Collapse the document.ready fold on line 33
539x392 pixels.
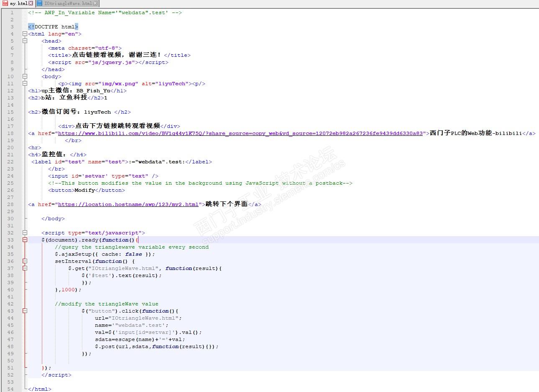pyautogui.click(x=25, y=240)
